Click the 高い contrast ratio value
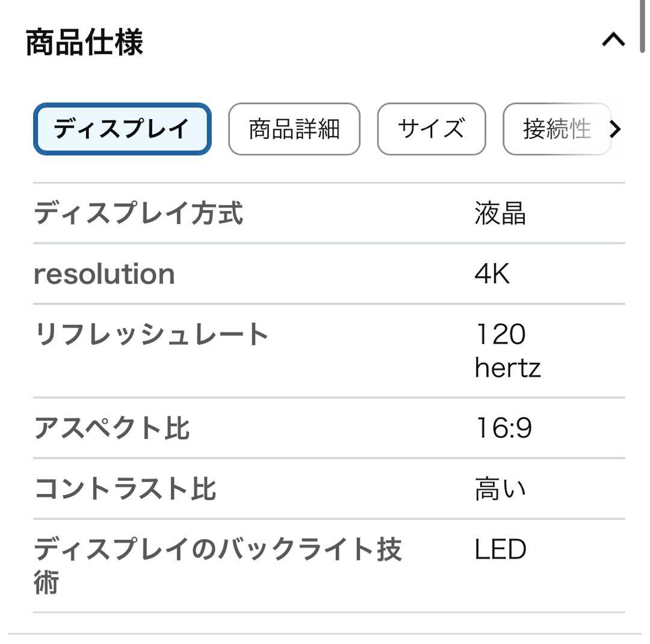Viewport: 650px width, 644px height. tap(501, 488)
